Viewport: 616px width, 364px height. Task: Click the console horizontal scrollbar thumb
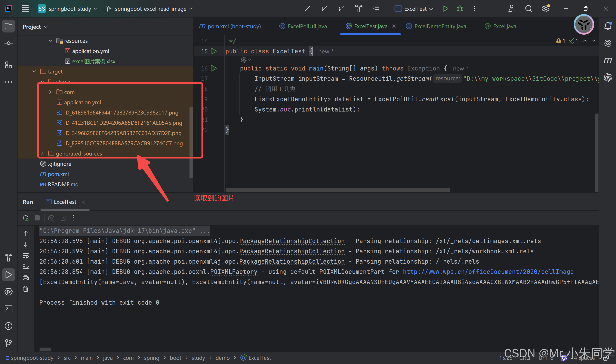[x=45, y=349]
